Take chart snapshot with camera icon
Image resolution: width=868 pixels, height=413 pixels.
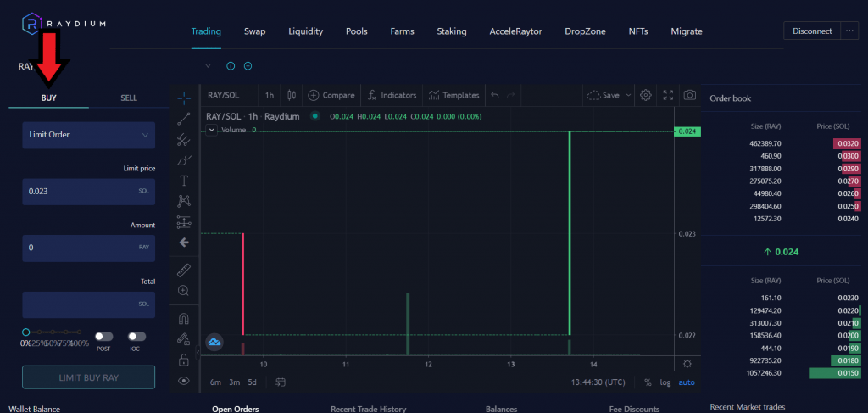690,95
